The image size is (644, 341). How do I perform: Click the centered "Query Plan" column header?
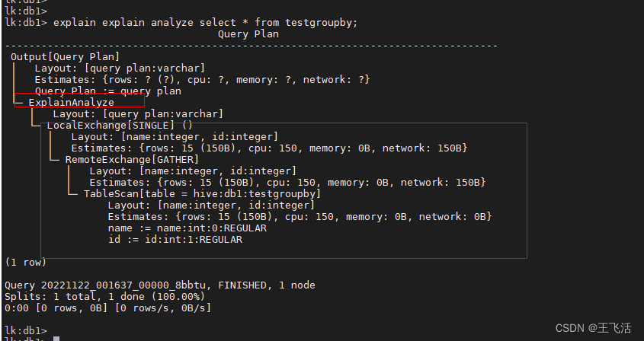point(248,34)
